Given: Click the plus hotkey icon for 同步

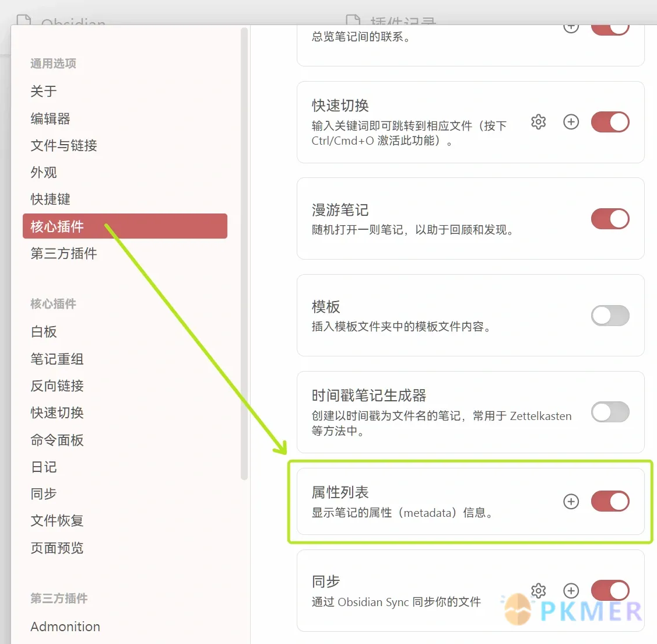Looking at the screenshot, I should 571,591.
